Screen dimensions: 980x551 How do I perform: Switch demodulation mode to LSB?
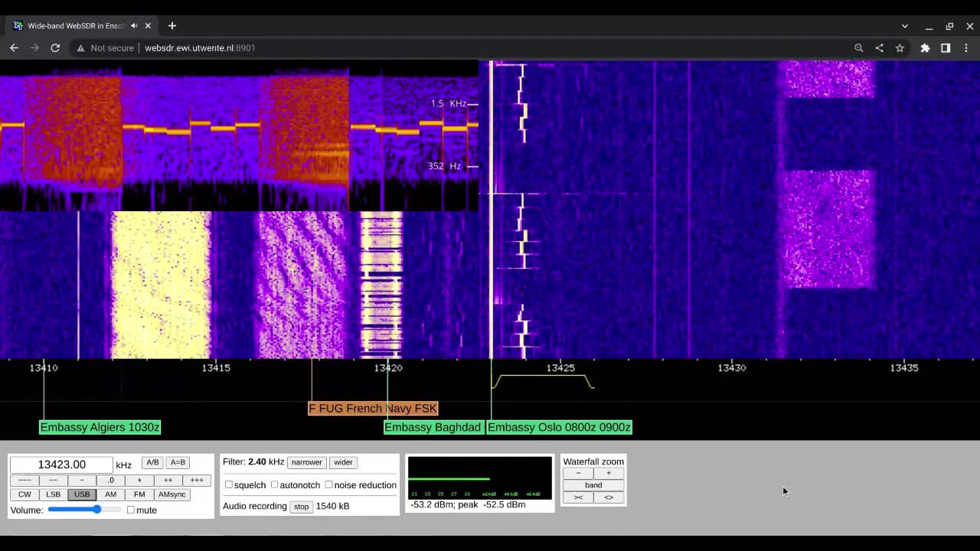pos(53,494)
